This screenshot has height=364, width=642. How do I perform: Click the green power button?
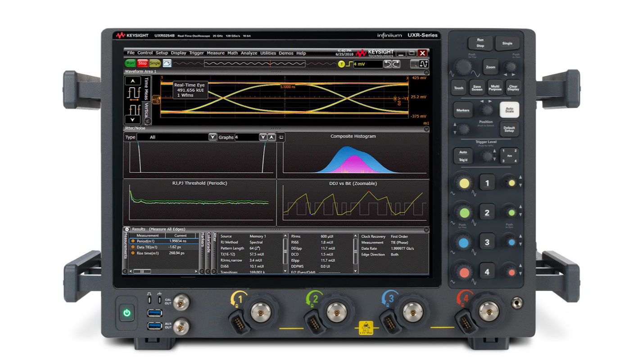point(127,312)
